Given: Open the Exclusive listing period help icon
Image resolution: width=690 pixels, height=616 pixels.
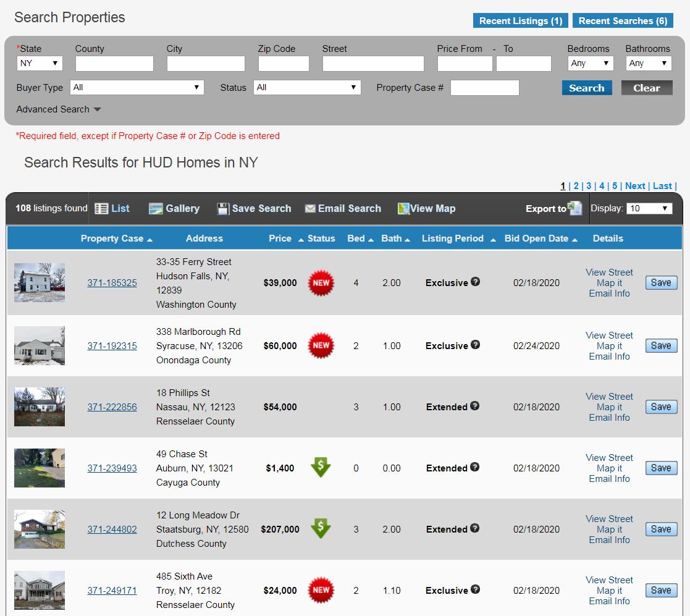Looking at the screenshot, I should coord(474,282).
